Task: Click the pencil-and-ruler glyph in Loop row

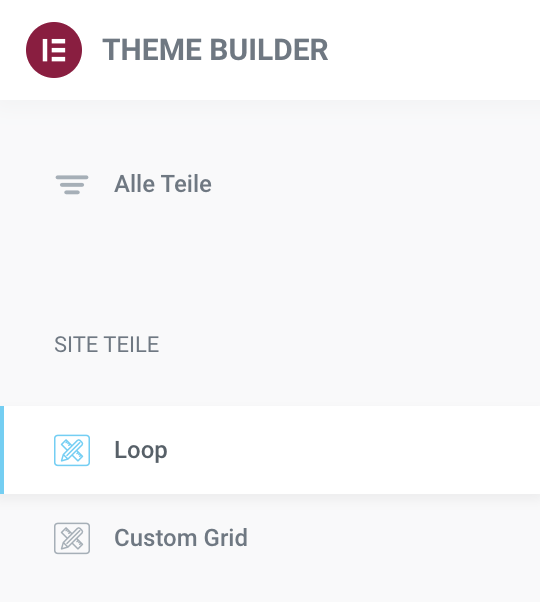Action: click(x=72, y=450)
